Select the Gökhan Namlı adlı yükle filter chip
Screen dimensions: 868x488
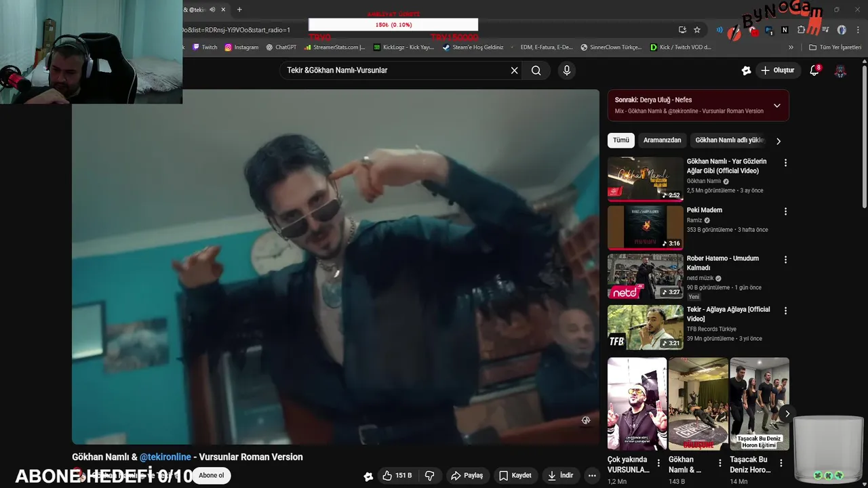(x=729, y=140)
